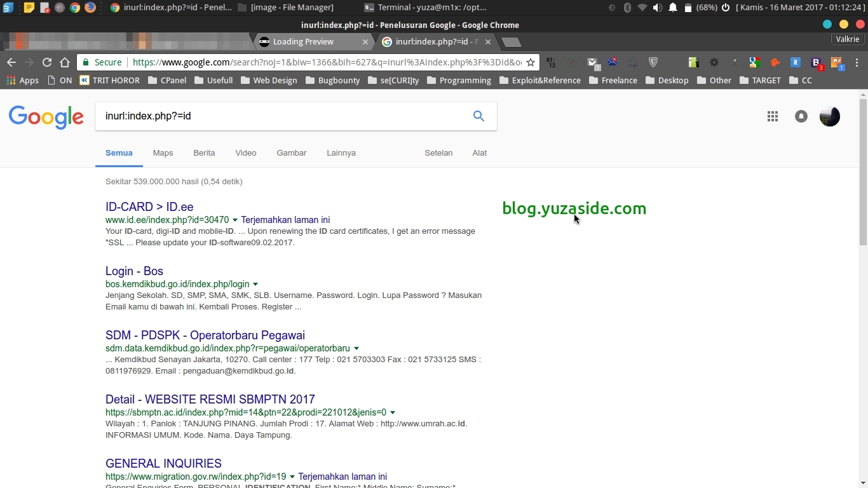Expand the id.ee result URL dropdown arrow

(x=235, y=220)
